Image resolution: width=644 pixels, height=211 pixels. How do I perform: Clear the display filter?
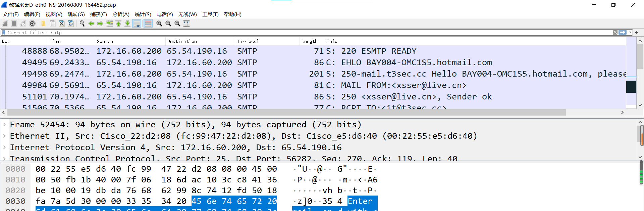[615, 33]
